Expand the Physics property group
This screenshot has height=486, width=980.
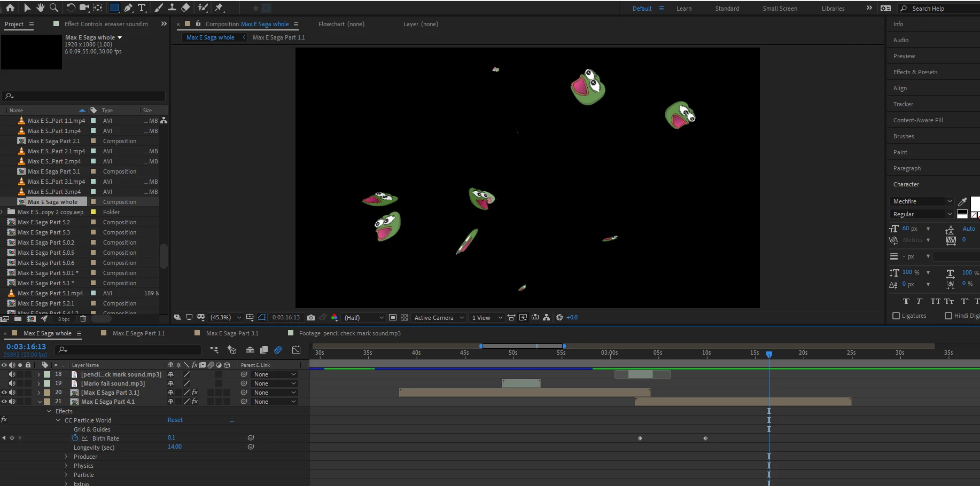coord(66,466)
